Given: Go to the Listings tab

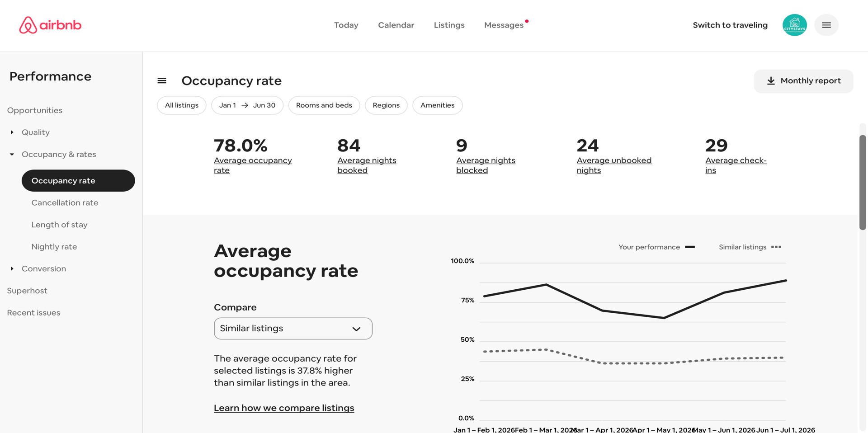Looking at the screenshot, I should [449, 25].
